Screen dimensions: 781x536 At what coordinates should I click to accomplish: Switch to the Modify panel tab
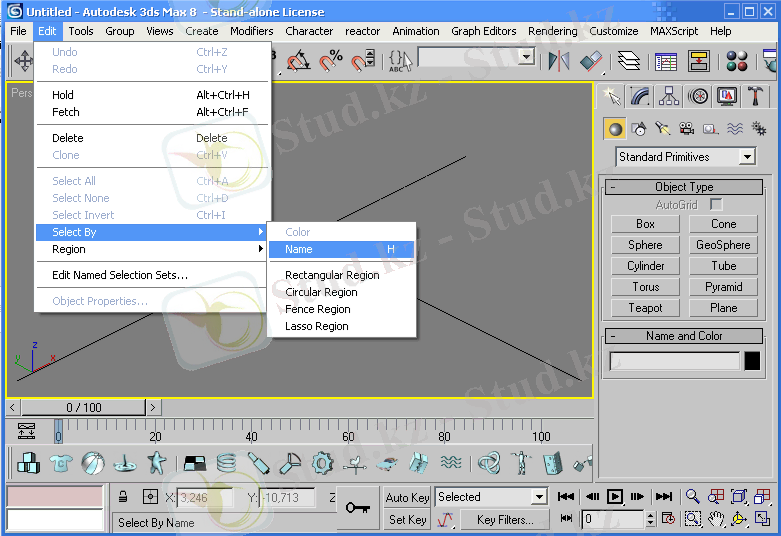641,96
